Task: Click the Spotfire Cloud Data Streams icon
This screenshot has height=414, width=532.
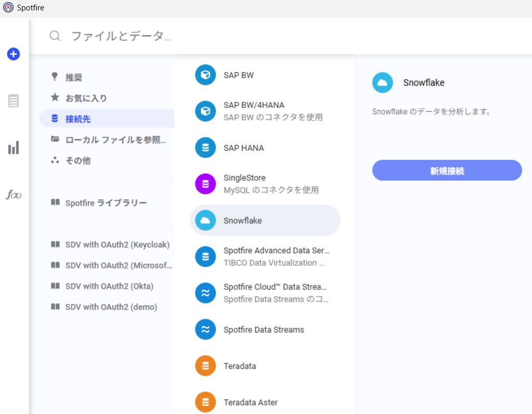Action: coord(205,293)
